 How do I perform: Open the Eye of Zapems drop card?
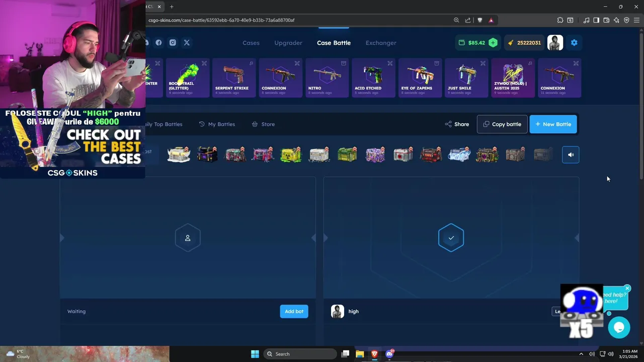[x=420, y=78]
